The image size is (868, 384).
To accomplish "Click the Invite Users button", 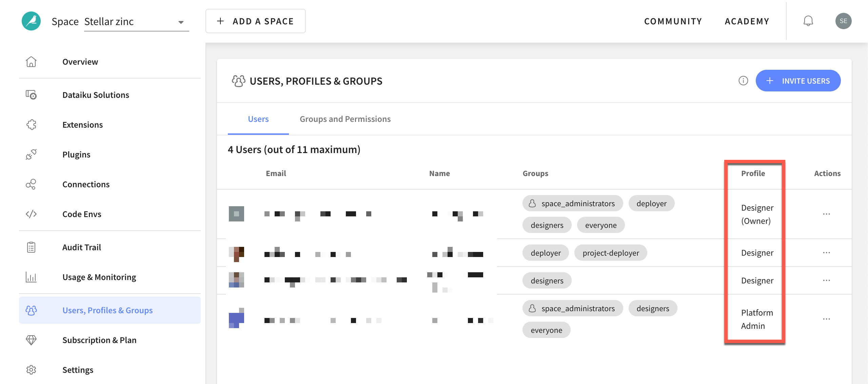I will (798, 81).
